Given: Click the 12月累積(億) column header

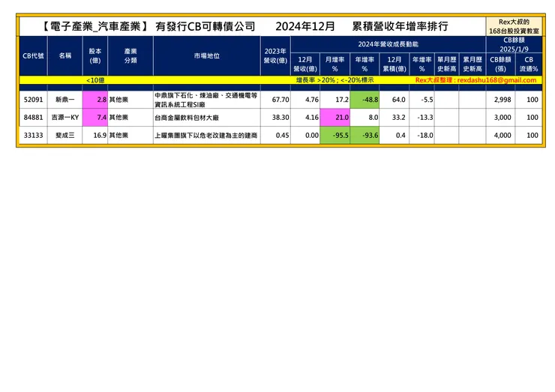Looking at the screenshot, I should click(x=394, y=64).
